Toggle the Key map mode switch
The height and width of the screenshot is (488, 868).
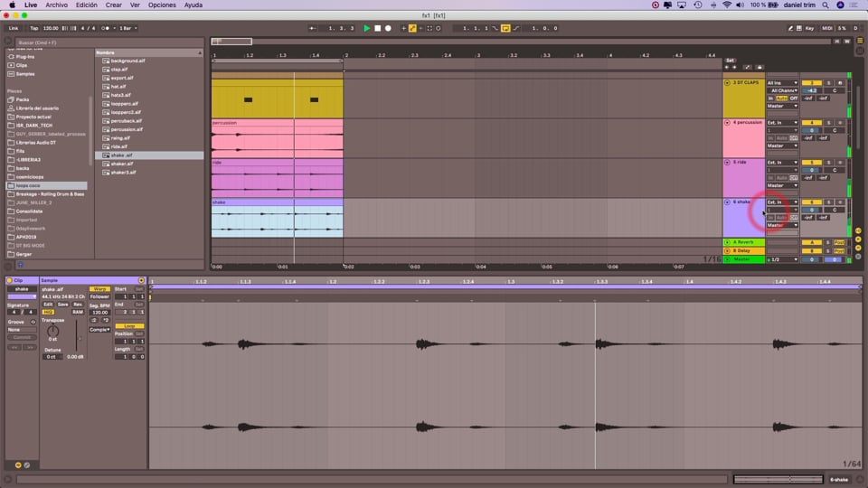click(810, 28)
